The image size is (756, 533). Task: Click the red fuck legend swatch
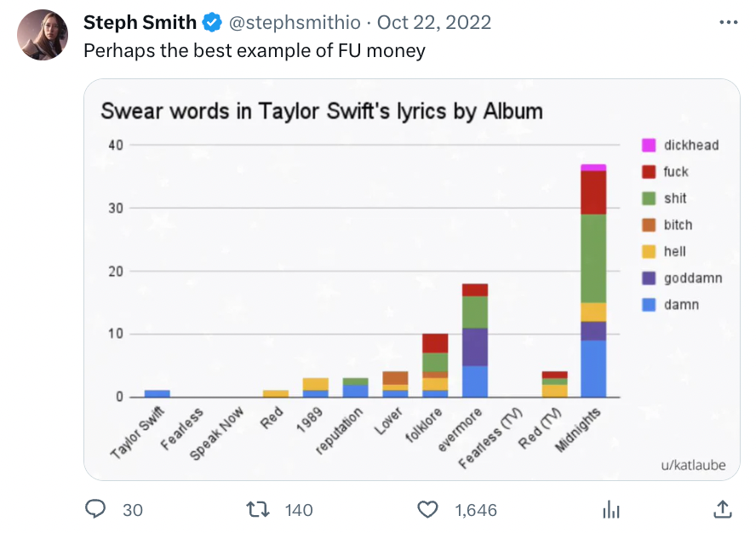point(649,172)
